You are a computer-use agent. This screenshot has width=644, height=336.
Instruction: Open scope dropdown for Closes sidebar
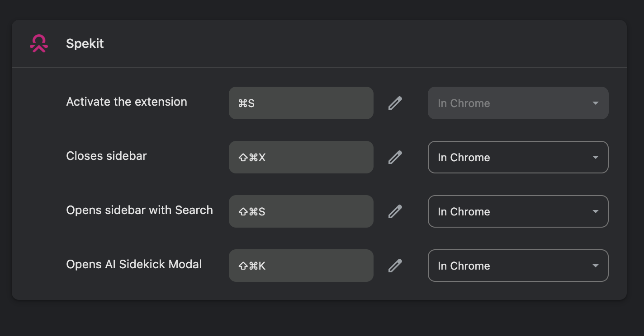pos(518,157)
